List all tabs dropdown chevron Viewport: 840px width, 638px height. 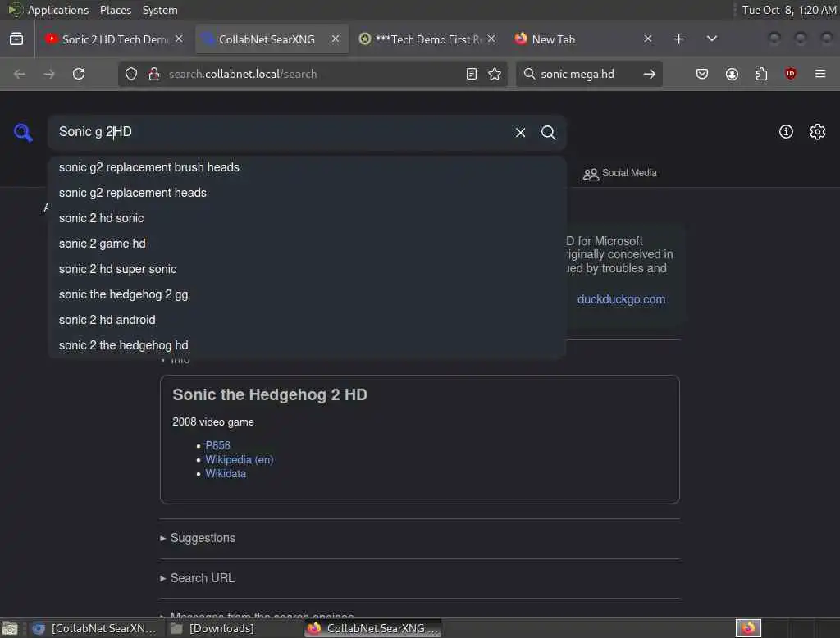pos(711,39)
